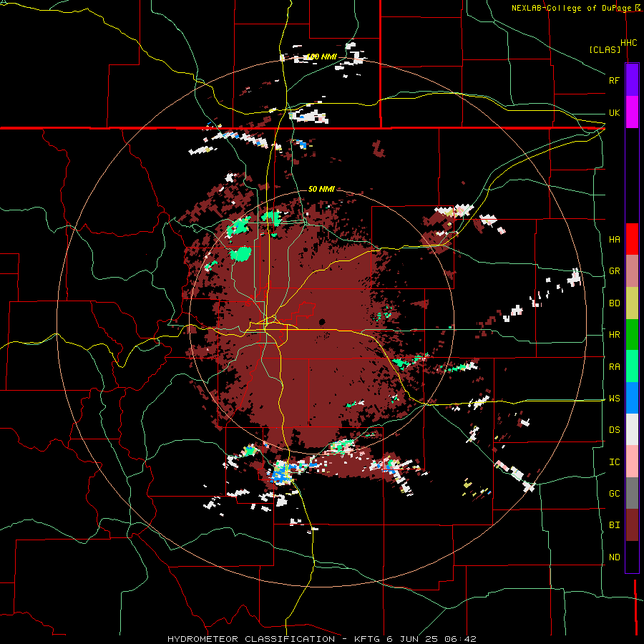Click the purple RF legend color swatch
Image resolution: width=644 pixels, height=644 pixels.
pyautogui.click(x=632, y=80)
